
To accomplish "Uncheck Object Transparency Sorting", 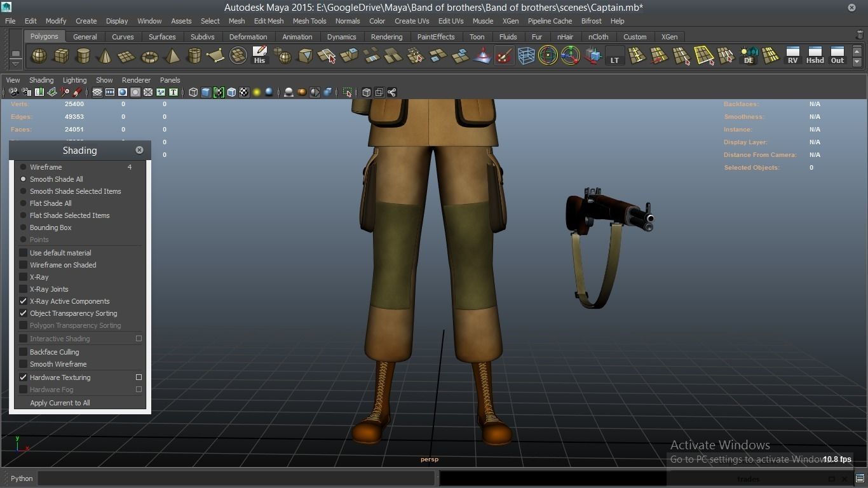I will coord(24,313).
